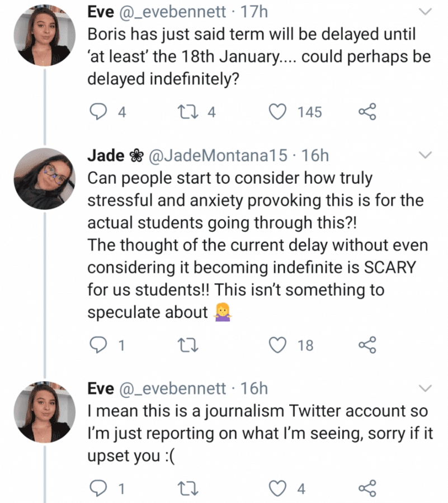Open chevron menu on Eve's 16h reply
The height and width of the screenshot is (503, 448).
[x=426, y=388]
